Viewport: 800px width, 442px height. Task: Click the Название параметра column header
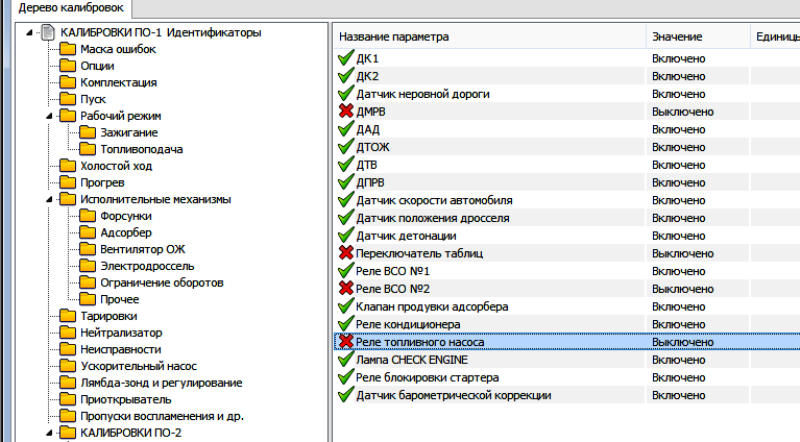tap(394, 36)
